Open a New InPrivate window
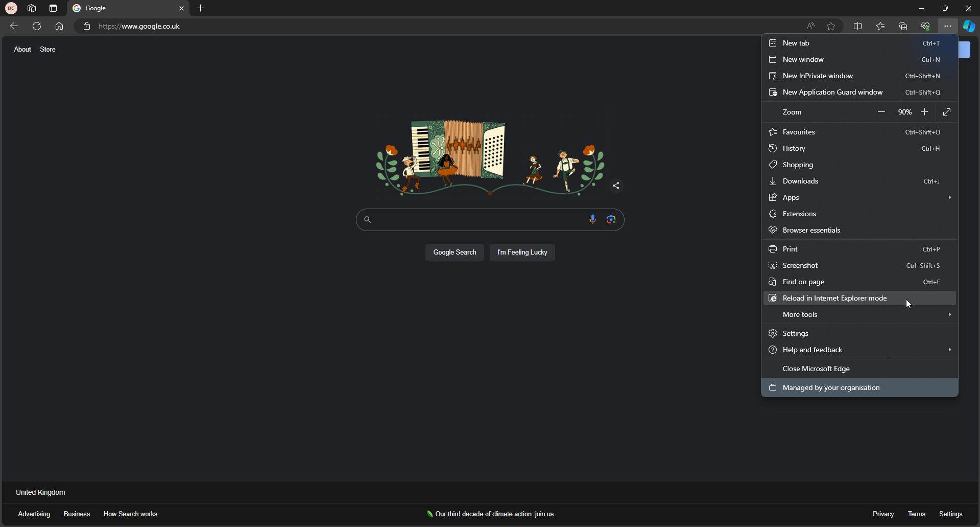Screen dimensions: 980x527 (x=860, y=76)
